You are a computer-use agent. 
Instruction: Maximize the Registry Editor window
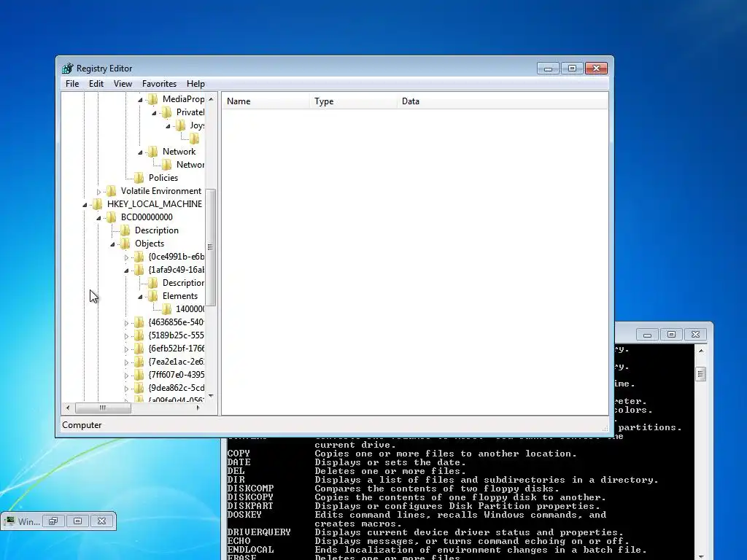[x=572, y=69]
